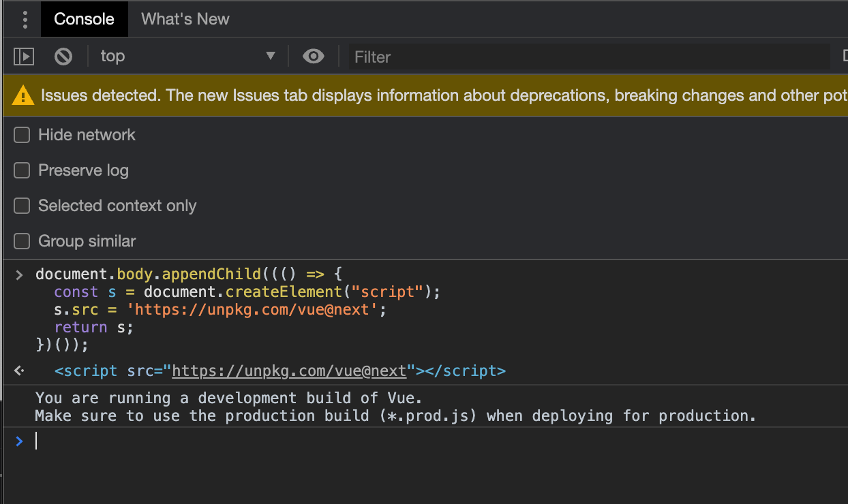Click the const s = document.createElement line
The image size is (848, 504).
[x=247, y=292]
